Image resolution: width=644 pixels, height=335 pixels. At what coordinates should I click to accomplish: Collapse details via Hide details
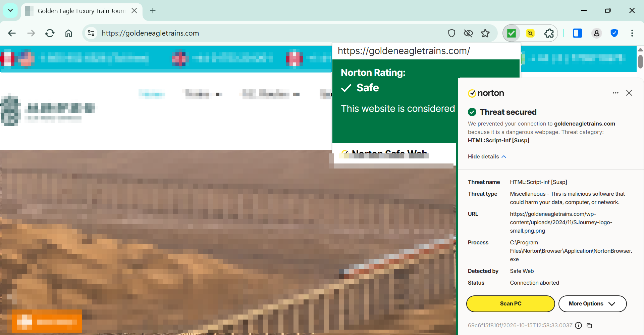point(487,157)
